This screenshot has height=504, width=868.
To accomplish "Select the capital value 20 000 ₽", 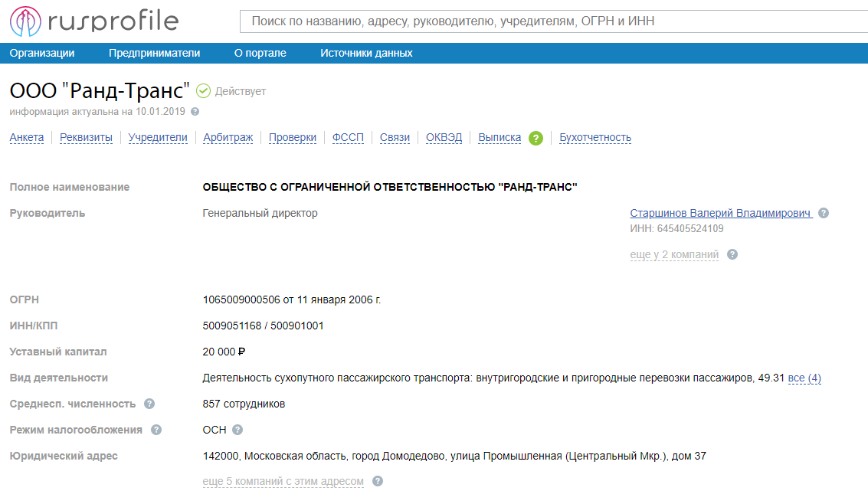I will (224, 352).
